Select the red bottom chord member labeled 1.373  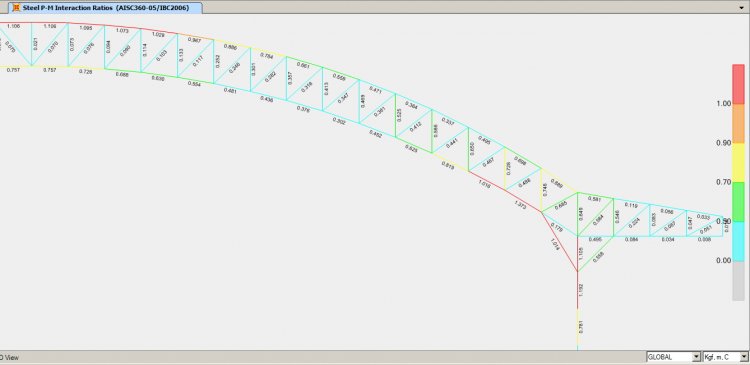(x=524, y=201)
